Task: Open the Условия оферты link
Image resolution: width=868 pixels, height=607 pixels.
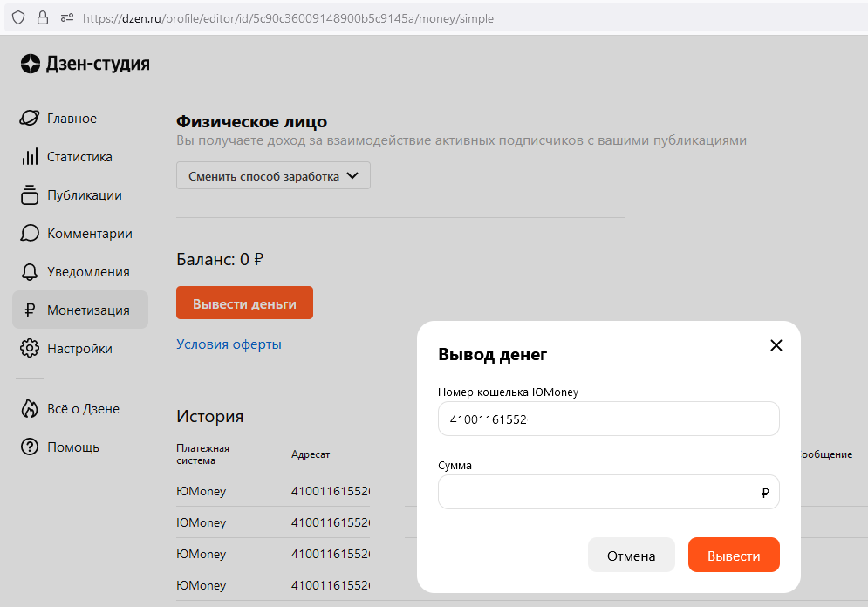Action: click(229, 344)
